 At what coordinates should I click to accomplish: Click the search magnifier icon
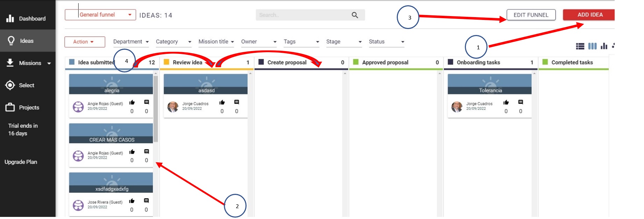point(355,15)
